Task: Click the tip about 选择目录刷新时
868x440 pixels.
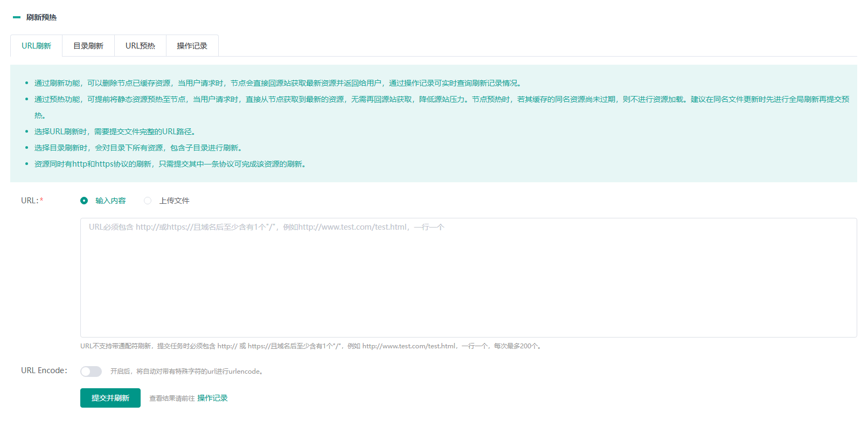Action: click(139, 148)
